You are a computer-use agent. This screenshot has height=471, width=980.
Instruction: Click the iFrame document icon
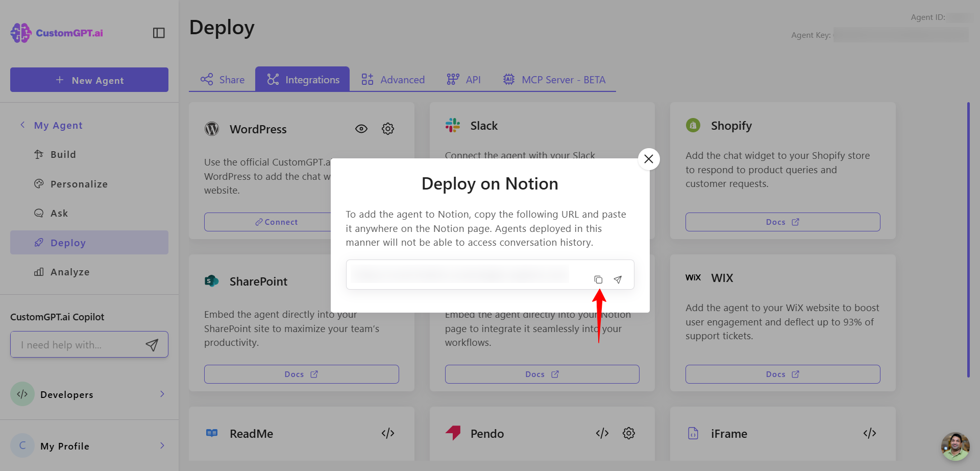[x=693, y=433]
